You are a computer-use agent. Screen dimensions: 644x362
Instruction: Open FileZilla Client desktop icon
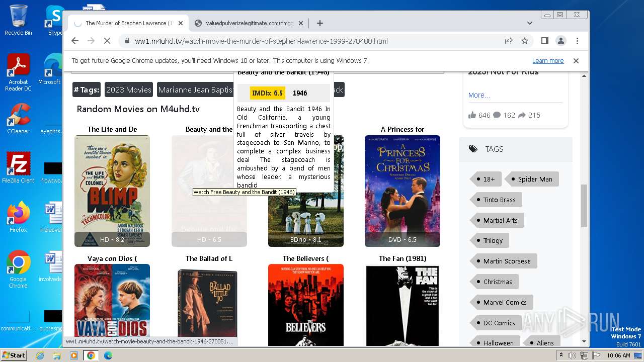[x=18, y=168]
